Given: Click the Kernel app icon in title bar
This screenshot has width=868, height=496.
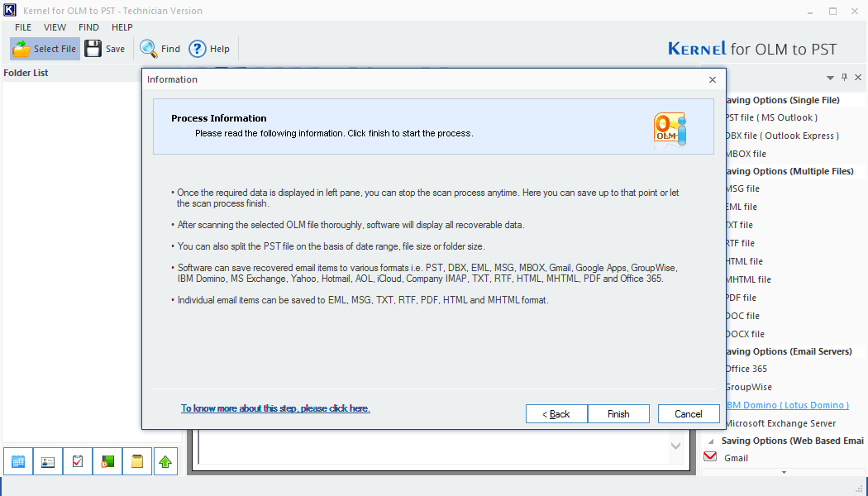Looking at the screenshot, I should pyautogui.click(x=9, y=10).
